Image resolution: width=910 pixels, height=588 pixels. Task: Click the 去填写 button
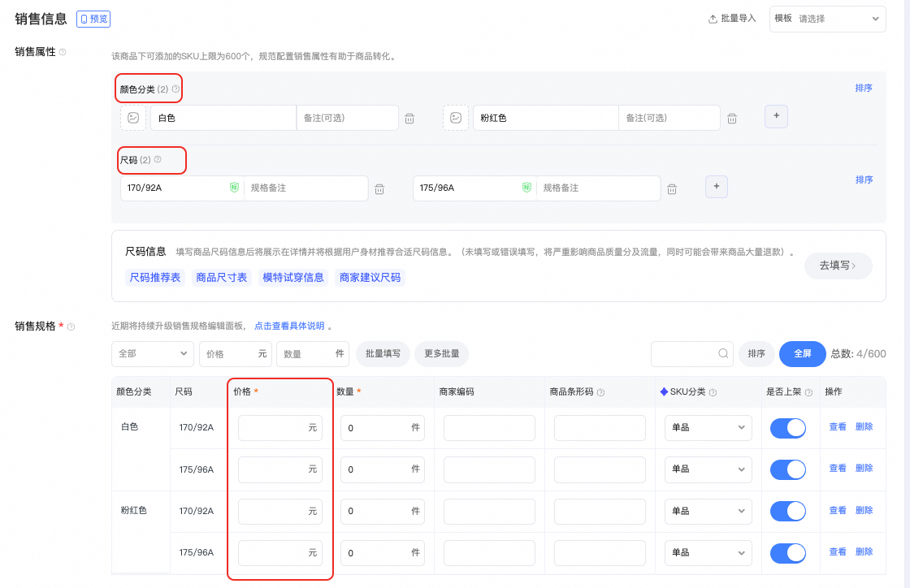point(838,266)
